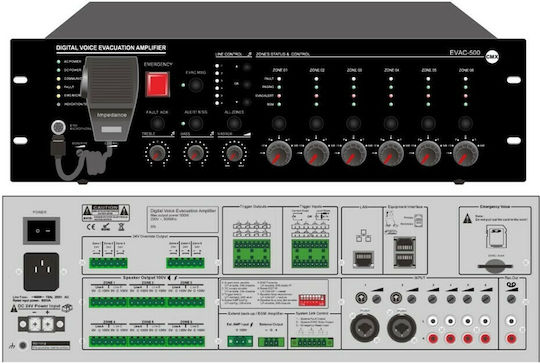This screenshot has height=363, width=540.
Task: Click the ZONE 01 FAULT indicator LED
Action: (x=279, y=79)
